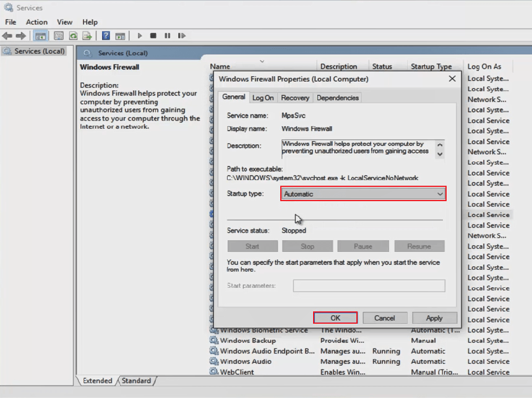Click the Apply button
This screenshot has height=398, width=532.
coord(434,318)
